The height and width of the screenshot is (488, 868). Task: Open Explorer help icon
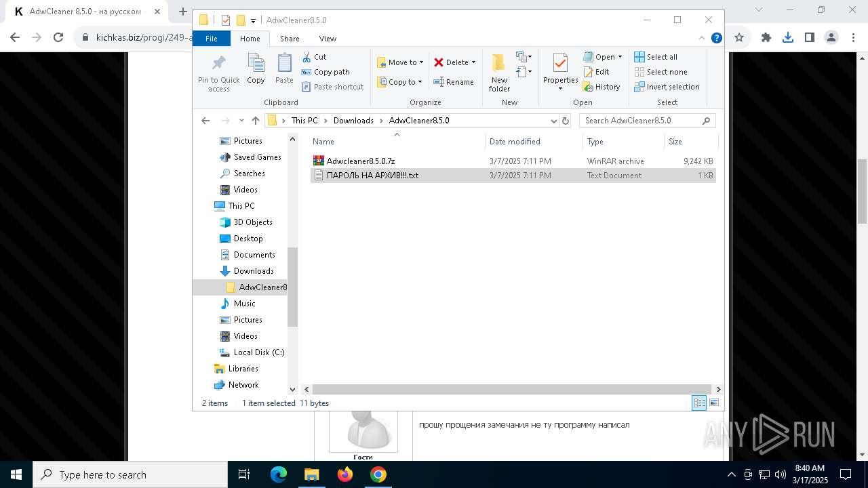tap(716, 39)
